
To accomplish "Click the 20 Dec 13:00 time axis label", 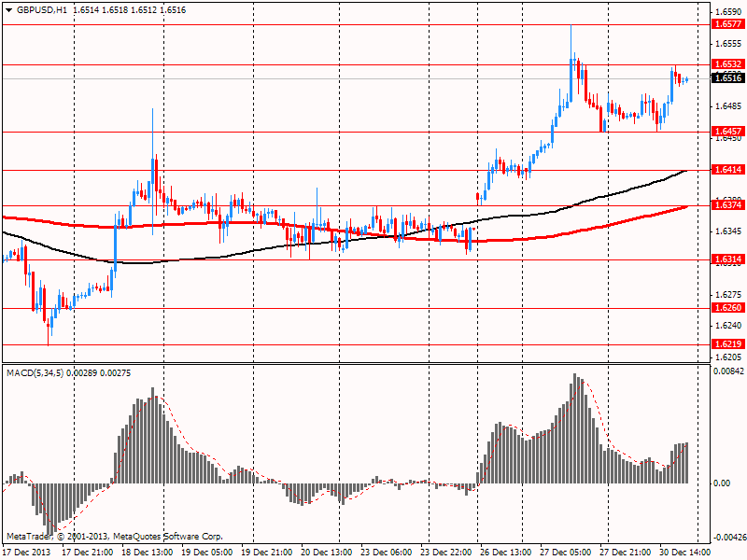I will tap(326, 553).
